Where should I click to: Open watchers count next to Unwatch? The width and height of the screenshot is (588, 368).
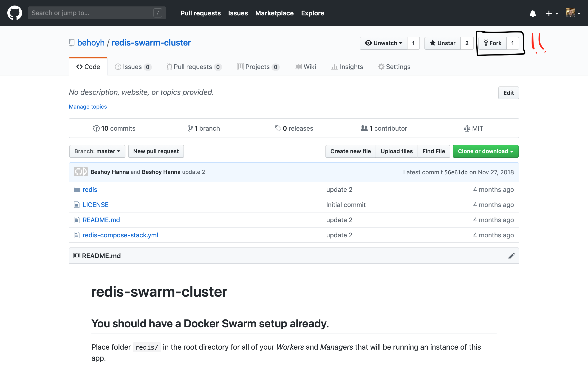(413, 43)
